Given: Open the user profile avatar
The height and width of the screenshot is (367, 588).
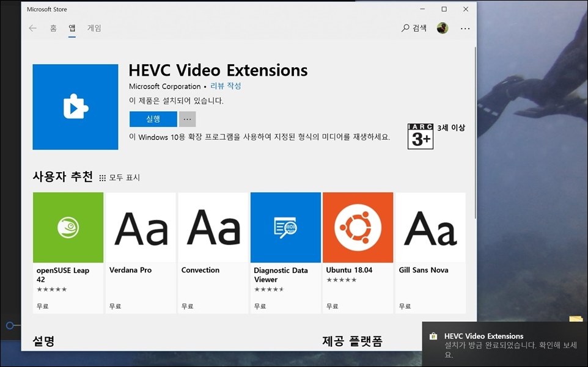Looking at the screenshot, I should (x=443, y=28).
